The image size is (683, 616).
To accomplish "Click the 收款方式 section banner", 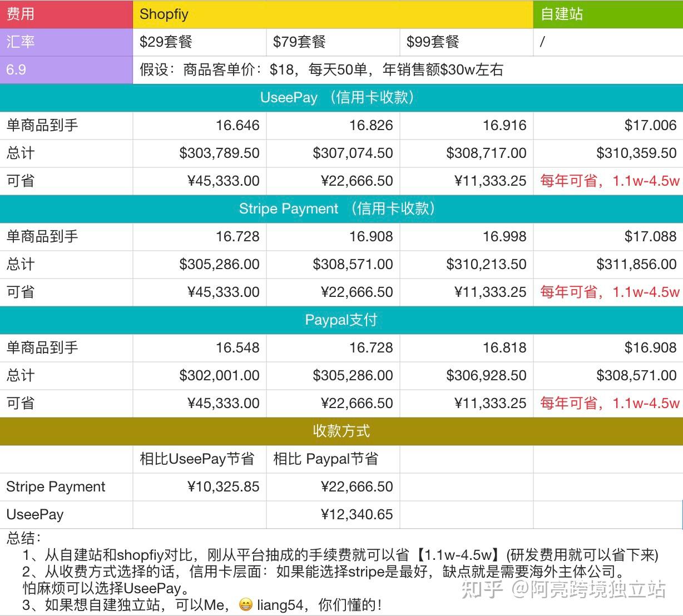I will pyautogui.click(x=341, y=431).
